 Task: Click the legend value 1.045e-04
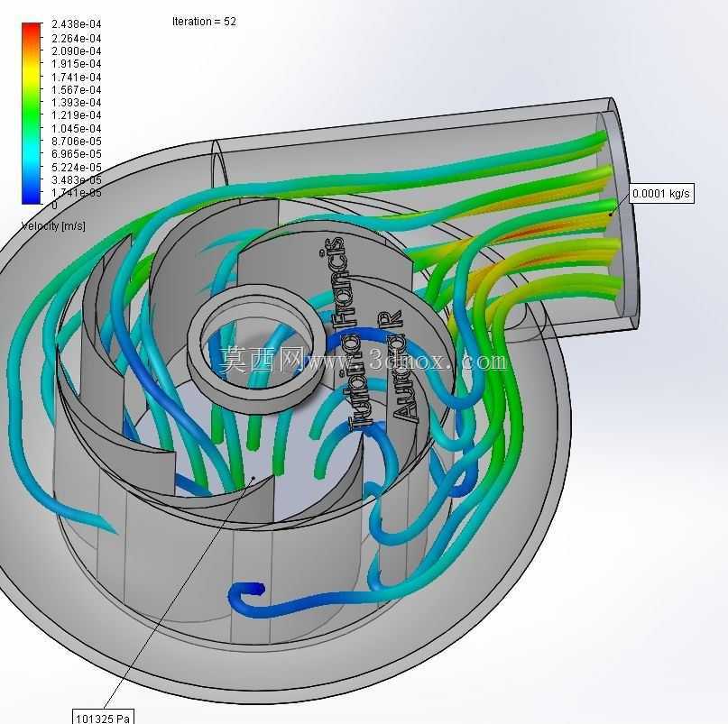click(x=76, y=129)
